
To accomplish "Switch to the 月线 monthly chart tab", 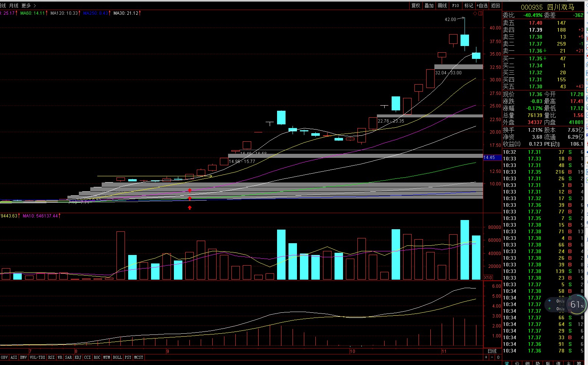I will click(14, 6).
